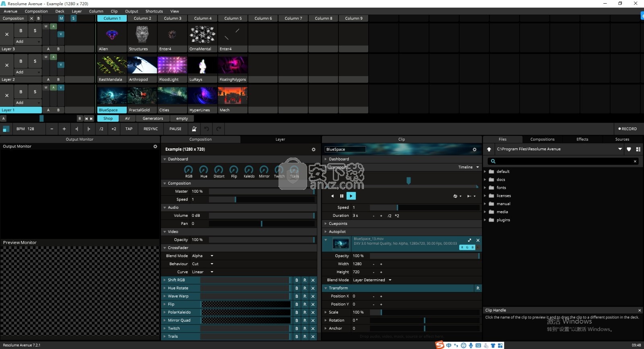
Task: Select the Generators deck tab
Action: [153, 118]
